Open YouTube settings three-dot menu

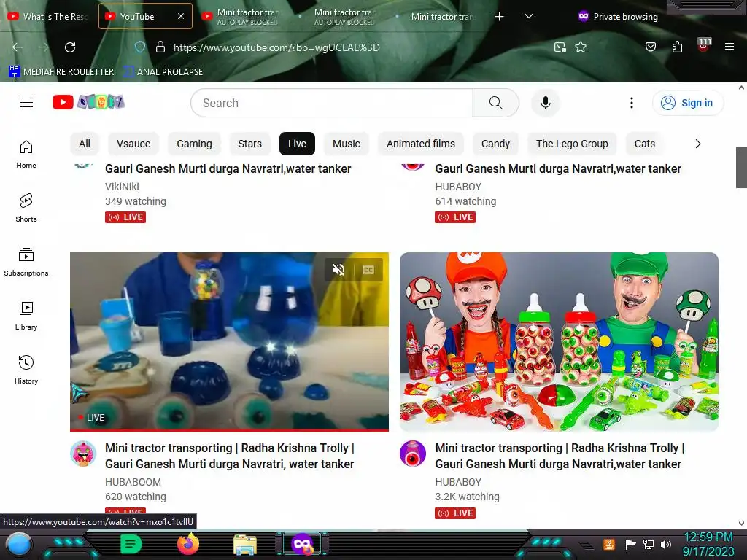631,103
